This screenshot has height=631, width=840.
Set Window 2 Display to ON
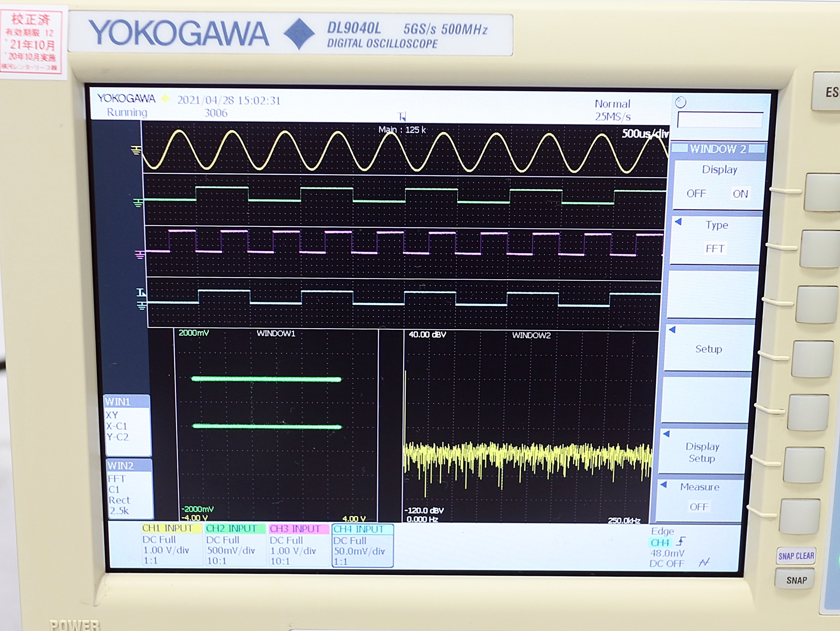click(740, 194)
